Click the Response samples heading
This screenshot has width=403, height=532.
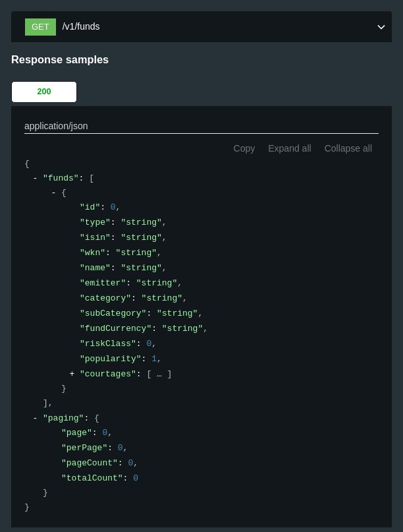click(x=60, y=60)
